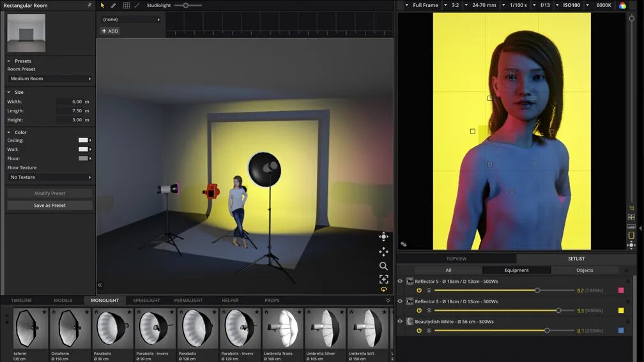Click the orbit view control in 3D viewport
Screen dimensions: 644x362
pyautogui.click(x=383, y=236)
